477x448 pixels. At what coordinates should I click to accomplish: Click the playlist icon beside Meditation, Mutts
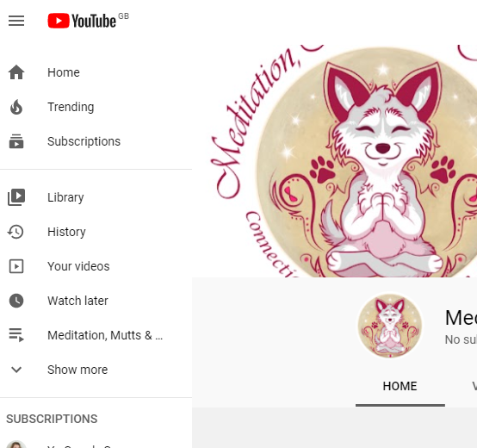click(x=16, y=335)
